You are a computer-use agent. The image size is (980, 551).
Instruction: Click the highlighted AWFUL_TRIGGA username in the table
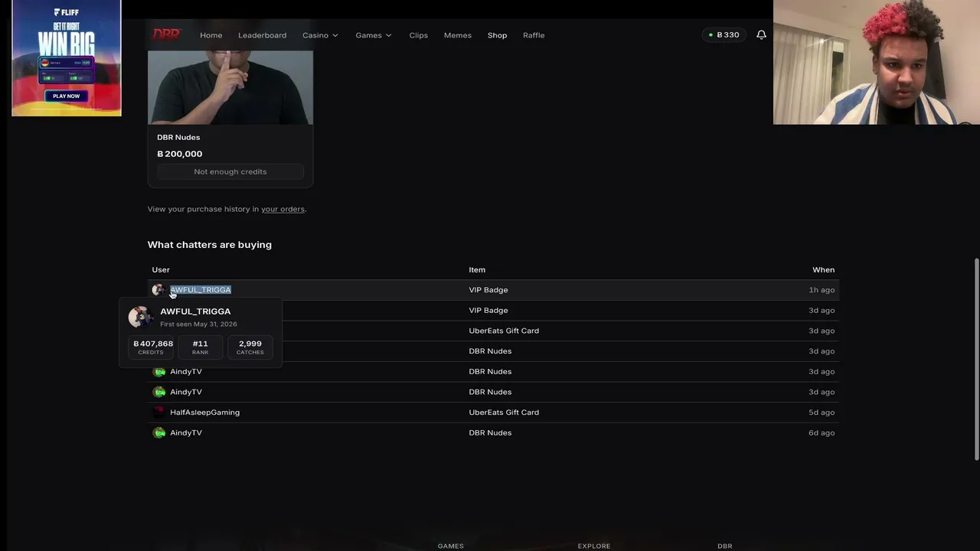tap(201, 289)
